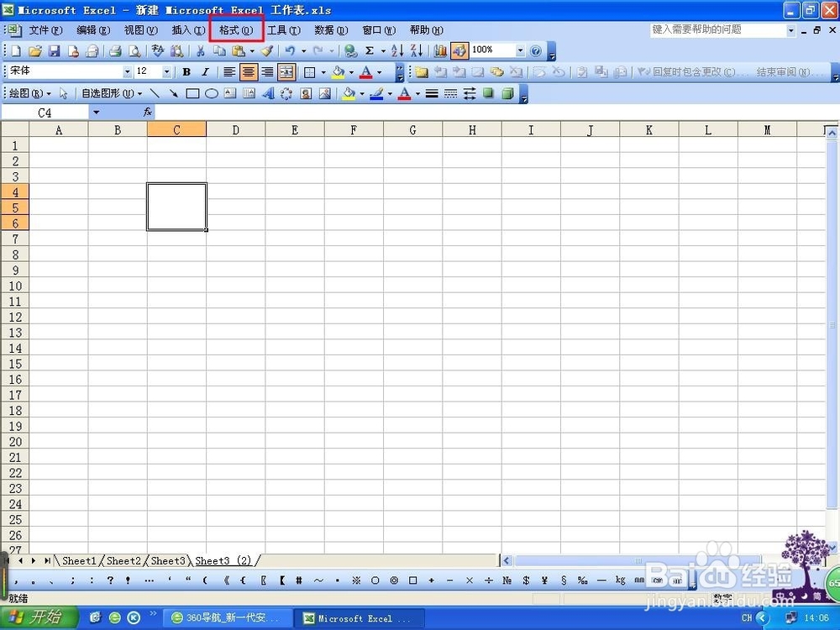Switch to the Sheet1 tab
The width and height of the screenshot is (840, 630).
tap(79, 561)
